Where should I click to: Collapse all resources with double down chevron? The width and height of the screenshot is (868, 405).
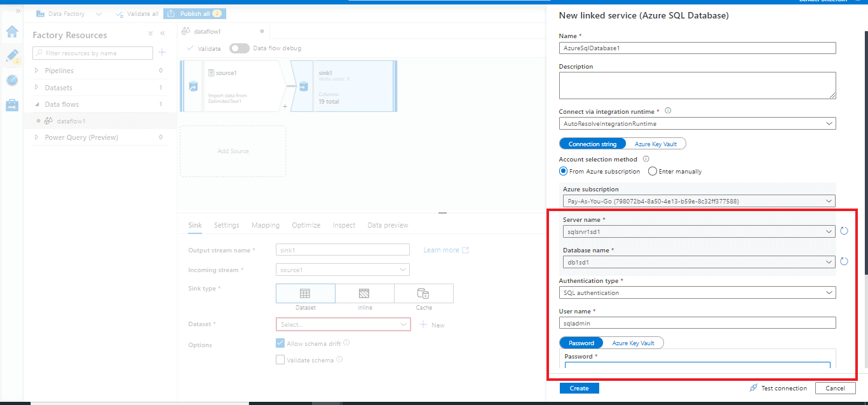[151, 34]
